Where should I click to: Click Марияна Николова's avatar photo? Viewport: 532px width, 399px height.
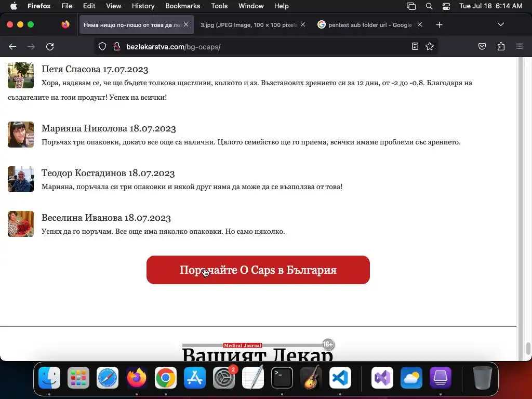tap(21, 135)
